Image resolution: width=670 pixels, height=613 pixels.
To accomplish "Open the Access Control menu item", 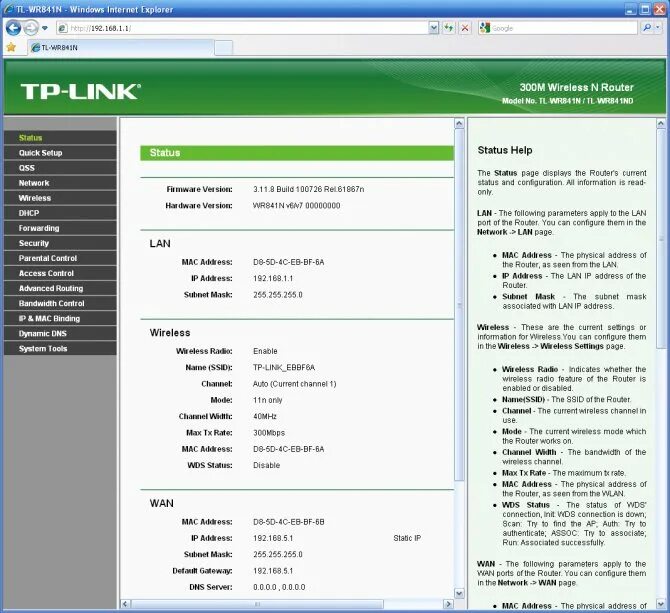I will [60, 273].
